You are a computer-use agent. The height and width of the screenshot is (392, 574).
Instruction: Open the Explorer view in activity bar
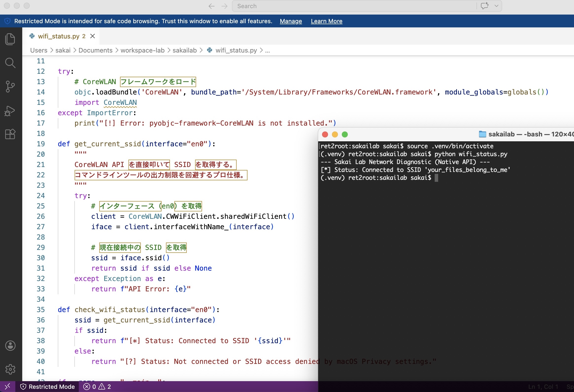pyautogui.click(x=10, y=39)
